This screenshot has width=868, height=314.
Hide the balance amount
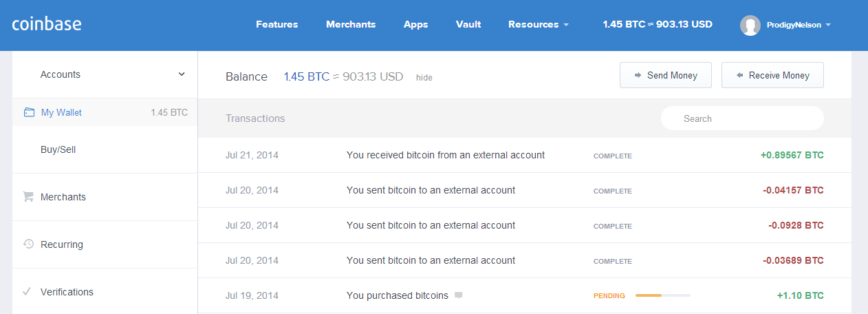pyautogui.click(x=424, y=78)
